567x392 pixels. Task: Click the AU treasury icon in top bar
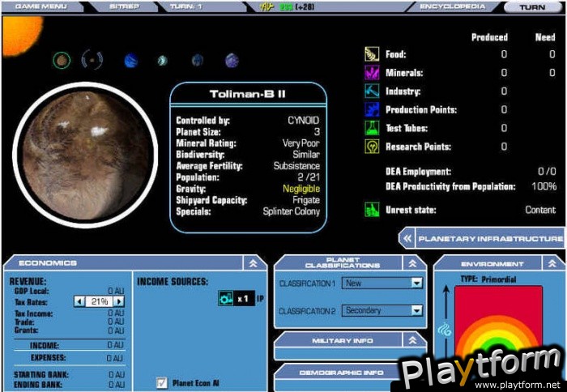pyautogui.click(x=266, y=6)
